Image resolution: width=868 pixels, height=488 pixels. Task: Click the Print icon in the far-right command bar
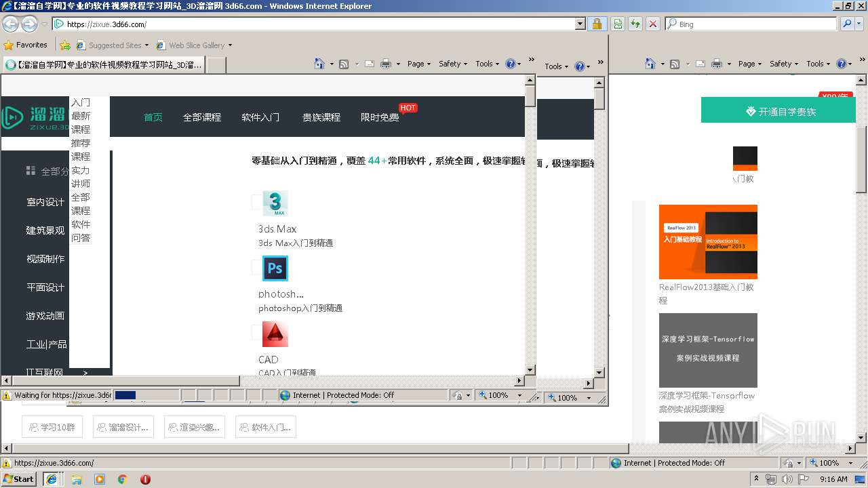click(x=717, y=64)
